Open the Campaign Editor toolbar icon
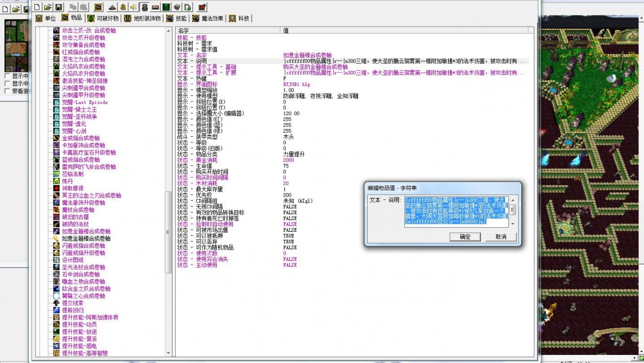644x363 pixels. (155, 7)
